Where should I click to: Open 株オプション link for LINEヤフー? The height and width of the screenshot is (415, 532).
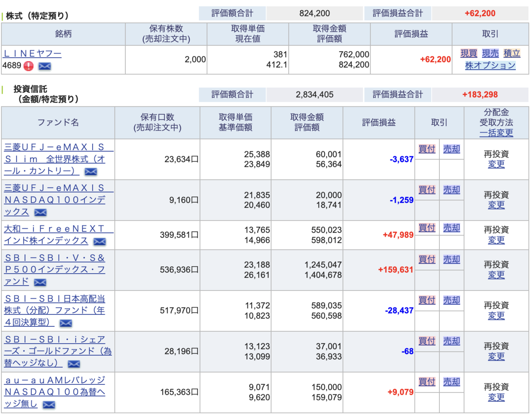coord(490,66)
